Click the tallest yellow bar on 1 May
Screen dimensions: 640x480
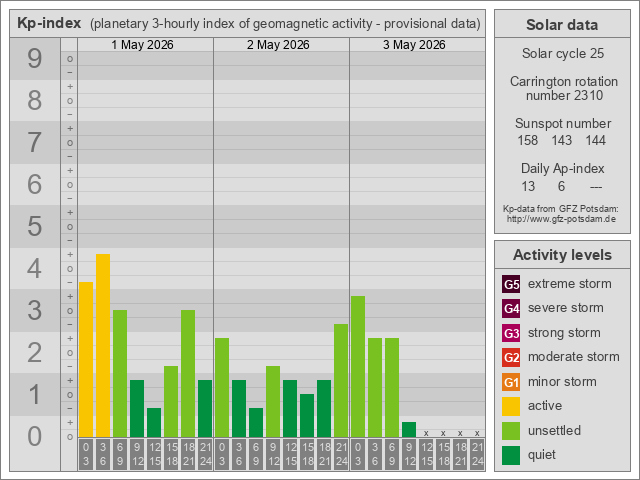[103, 345]
